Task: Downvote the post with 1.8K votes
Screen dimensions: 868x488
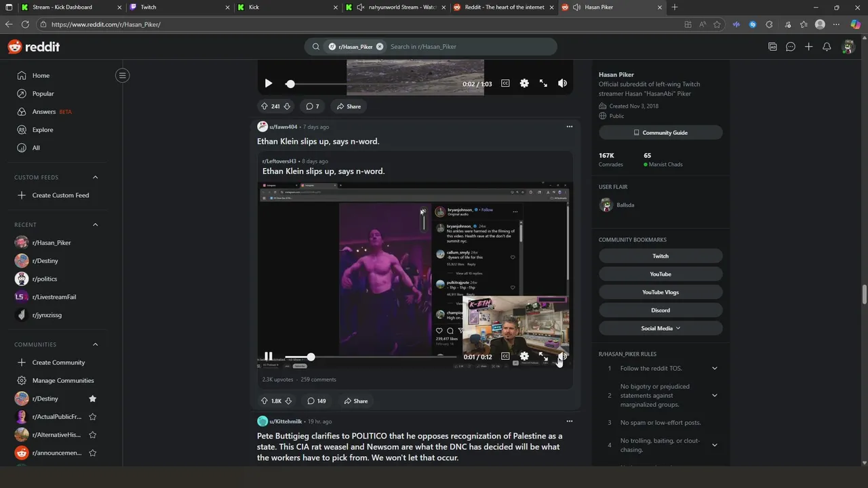Action: 288,401
